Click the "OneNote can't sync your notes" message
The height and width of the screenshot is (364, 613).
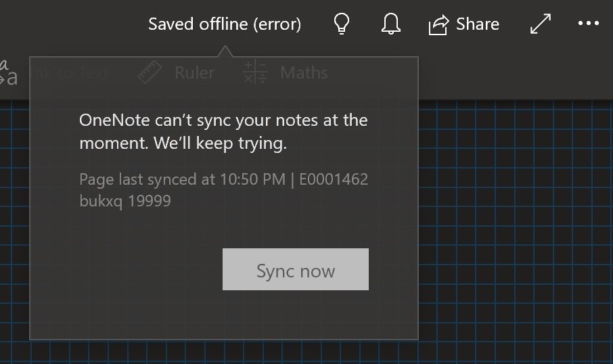(x=223, y=132)
